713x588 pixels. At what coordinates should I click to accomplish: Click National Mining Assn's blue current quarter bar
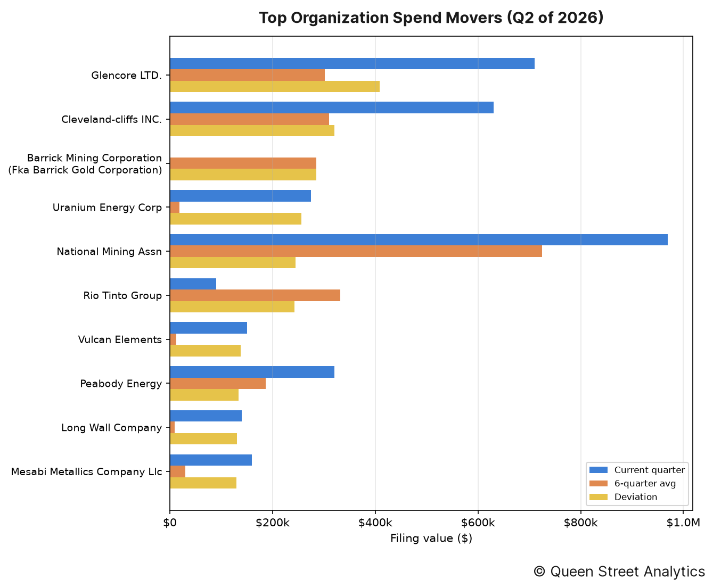point(419,240)
